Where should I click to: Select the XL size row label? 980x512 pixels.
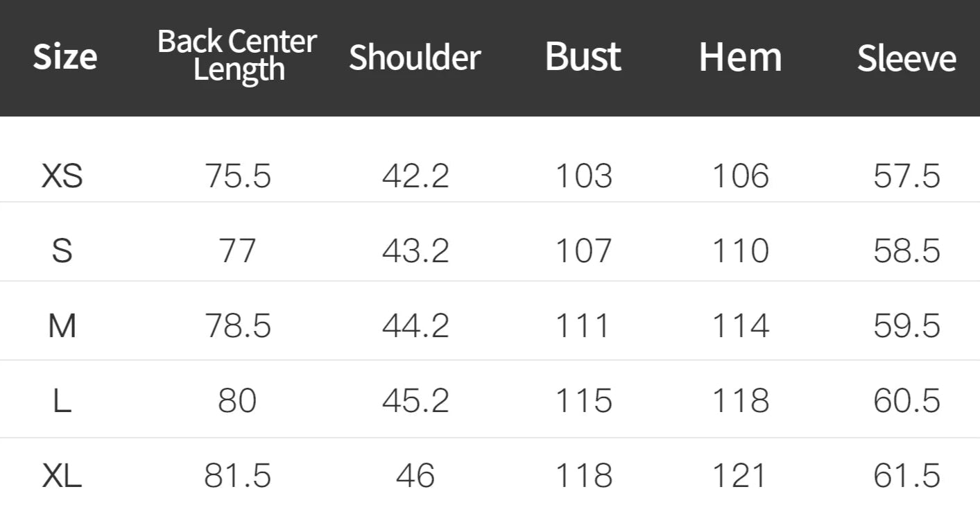(x=62, y=476)
